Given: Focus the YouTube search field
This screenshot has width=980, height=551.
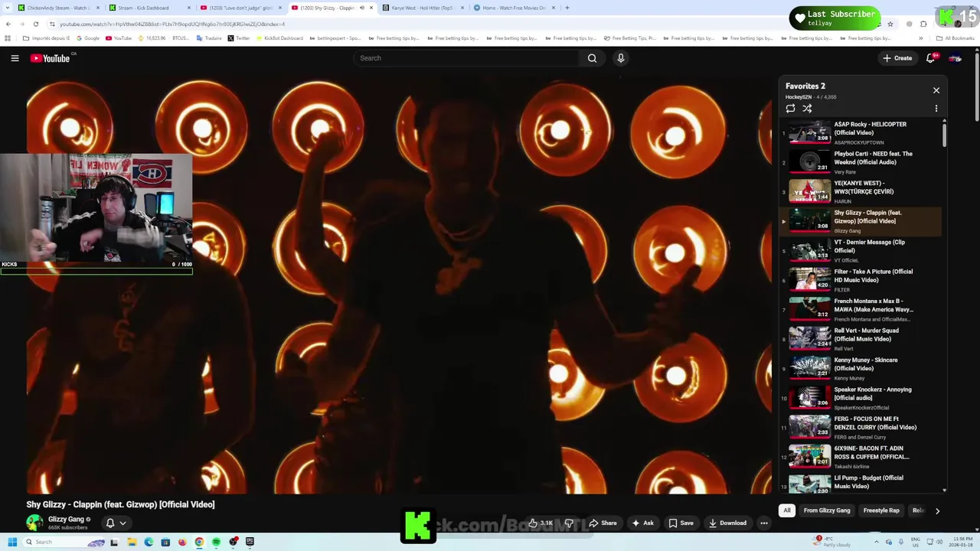Looking at the screenshot, I should pyautogui.click(x=467, y=58).
